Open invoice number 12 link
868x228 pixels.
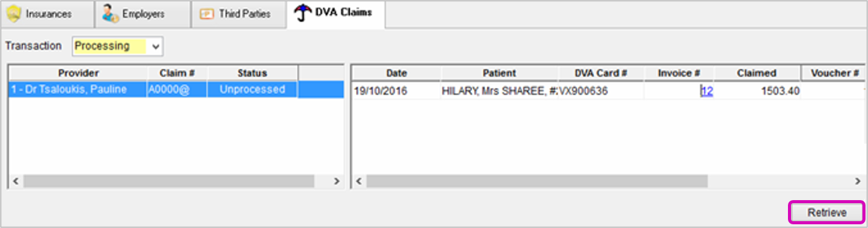(x=707, y=91)
